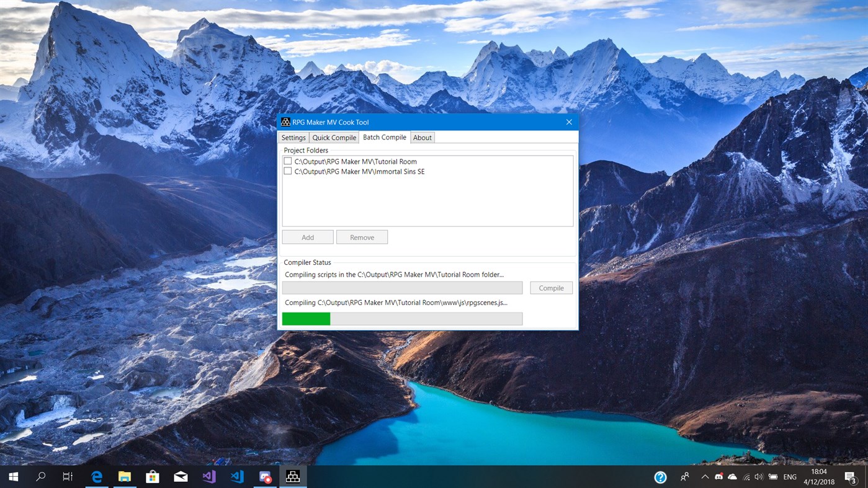Expand hidden system tray icons chevron
868x488 pixels.
(705, 477)
